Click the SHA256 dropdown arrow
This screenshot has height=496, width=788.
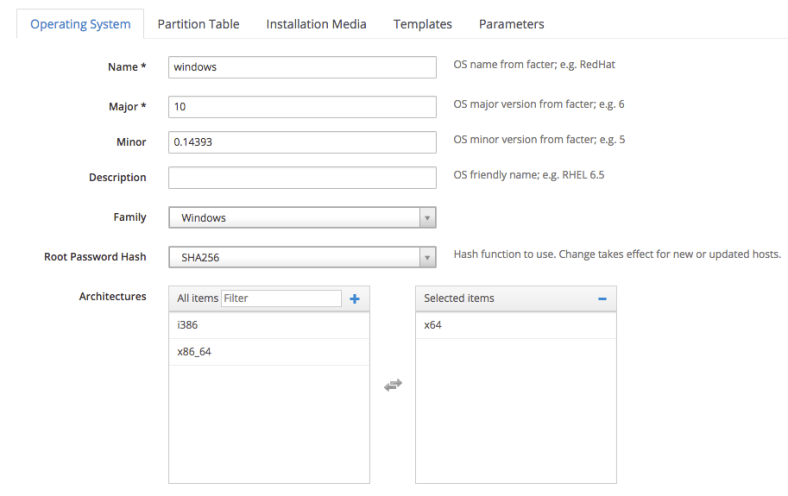pos(427,257)
